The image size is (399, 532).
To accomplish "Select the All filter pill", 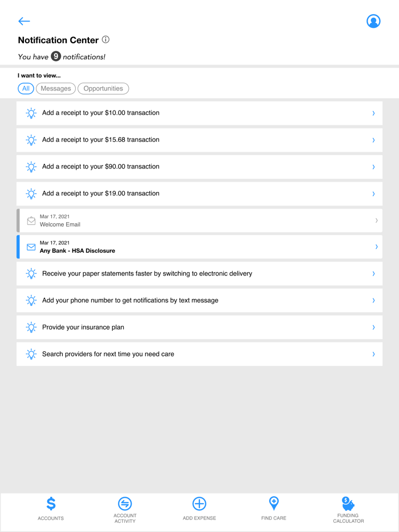I will pyautogui.click(x=26, y=88).
